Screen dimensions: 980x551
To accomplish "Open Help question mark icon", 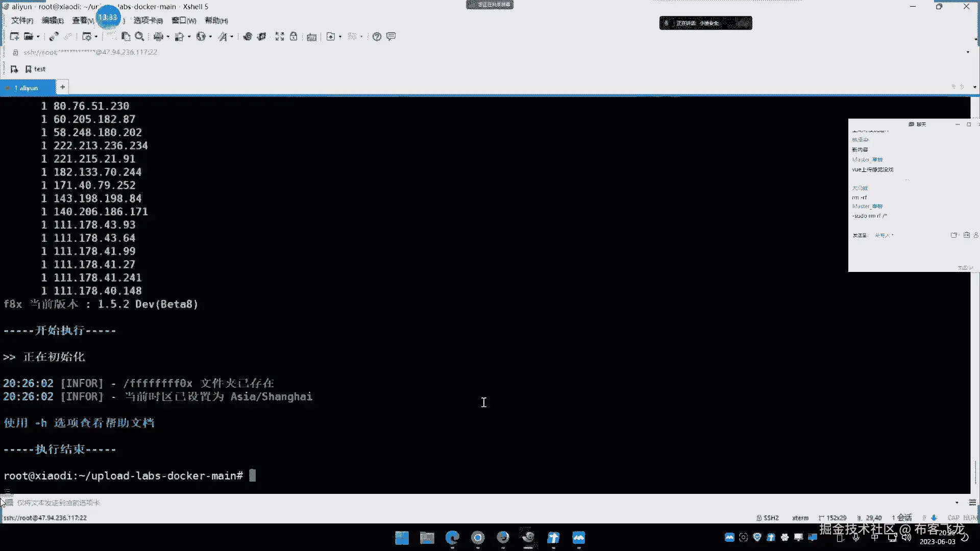I will 377,37.
